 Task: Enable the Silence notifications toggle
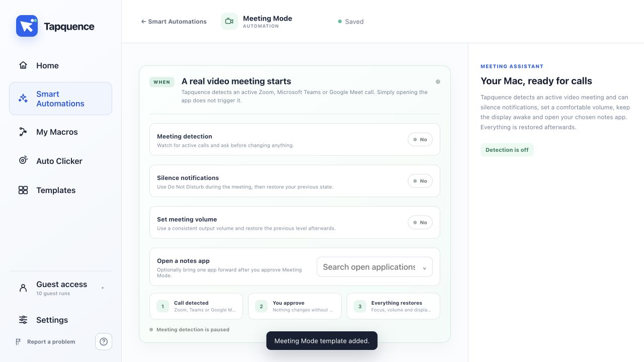pos(420,181)
